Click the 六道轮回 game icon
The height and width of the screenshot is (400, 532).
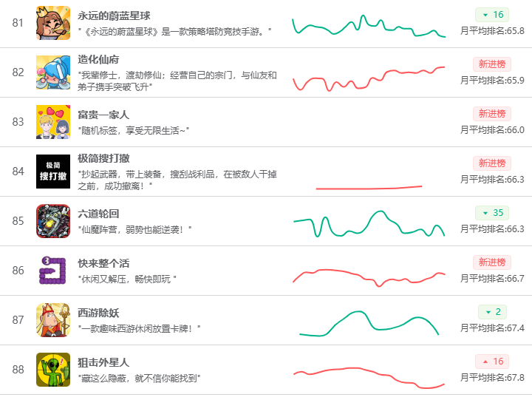53,221
